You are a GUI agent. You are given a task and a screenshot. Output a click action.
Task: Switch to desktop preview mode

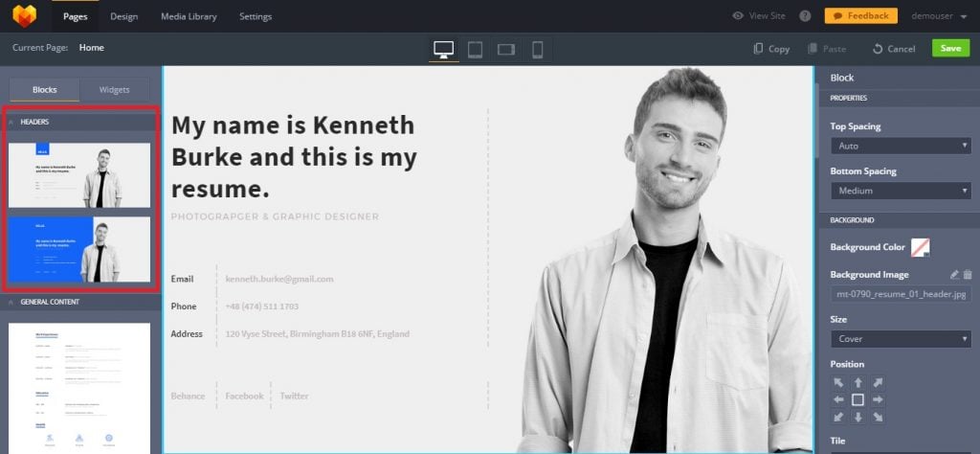pyautogui.click(x=443, y=49)
